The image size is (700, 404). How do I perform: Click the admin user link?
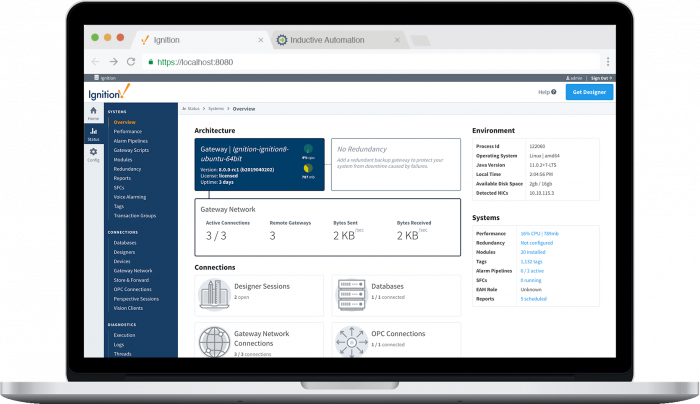point(574,78)
